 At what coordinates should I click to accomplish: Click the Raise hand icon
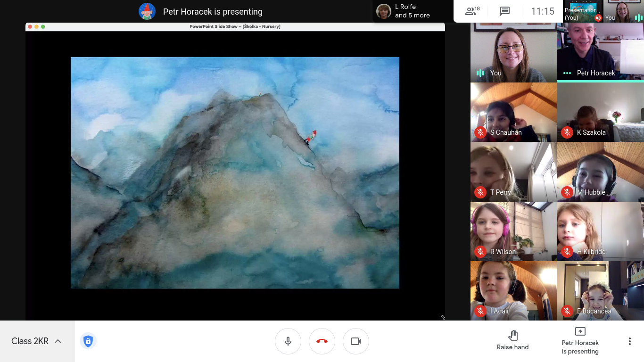(513, 336)
